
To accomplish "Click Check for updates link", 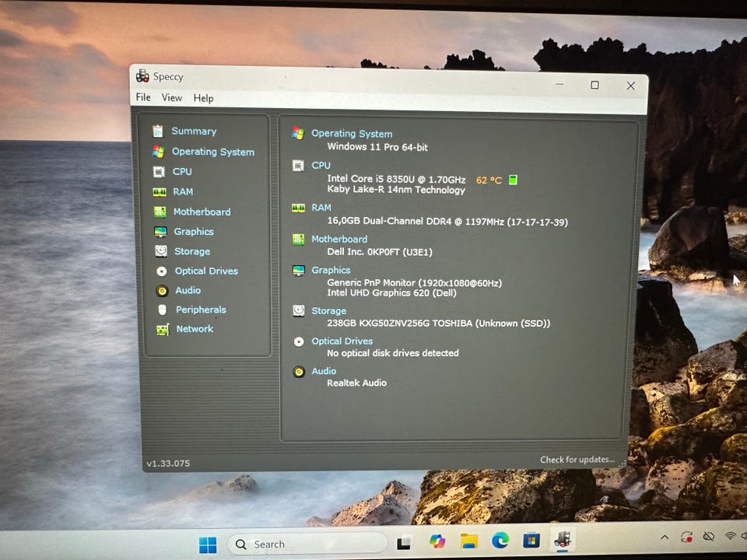I will click(x=577, y=460).
